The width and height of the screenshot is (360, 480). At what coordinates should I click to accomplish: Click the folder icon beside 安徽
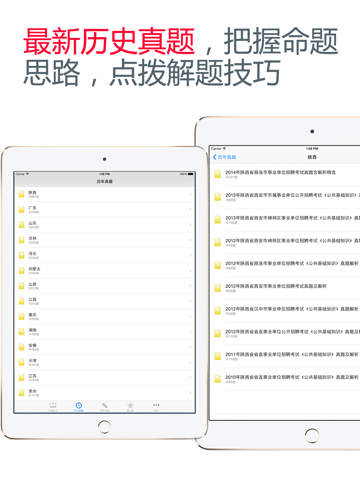22,347
